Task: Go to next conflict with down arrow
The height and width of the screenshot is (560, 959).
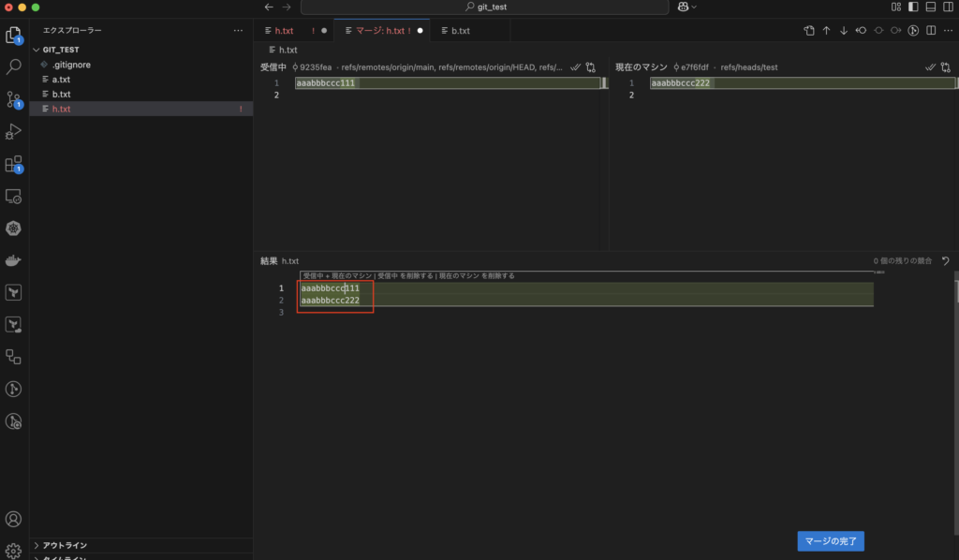Action: tap(844, 31)
